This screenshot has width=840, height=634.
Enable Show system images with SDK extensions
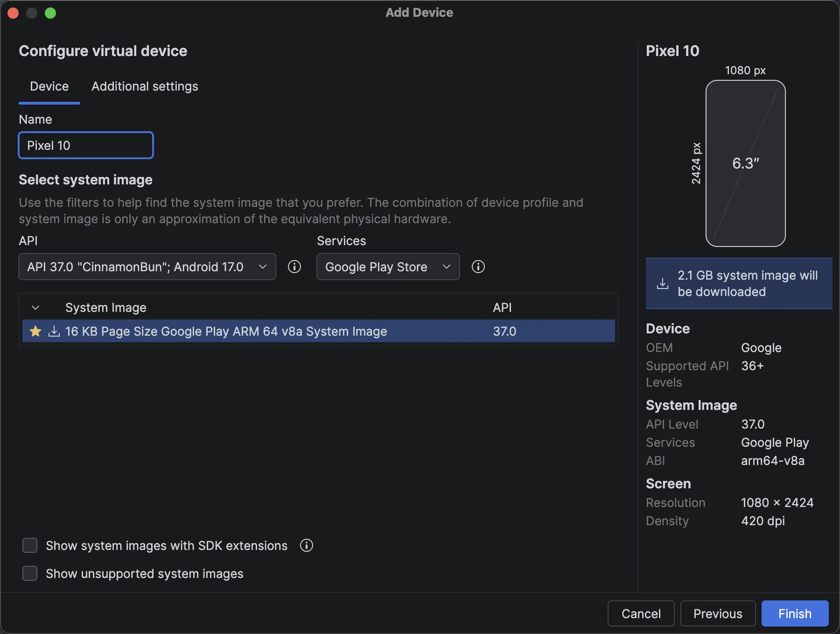click(x=30, y=545)
